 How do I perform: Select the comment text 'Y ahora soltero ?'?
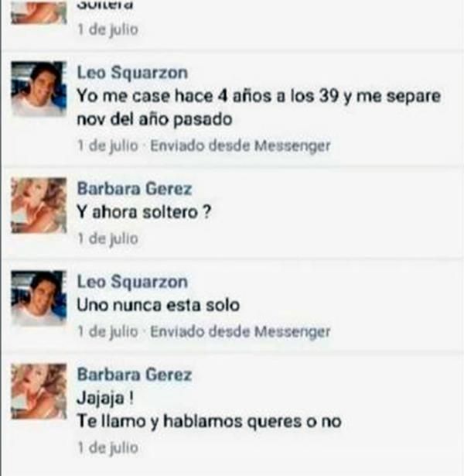click(144, 212)
